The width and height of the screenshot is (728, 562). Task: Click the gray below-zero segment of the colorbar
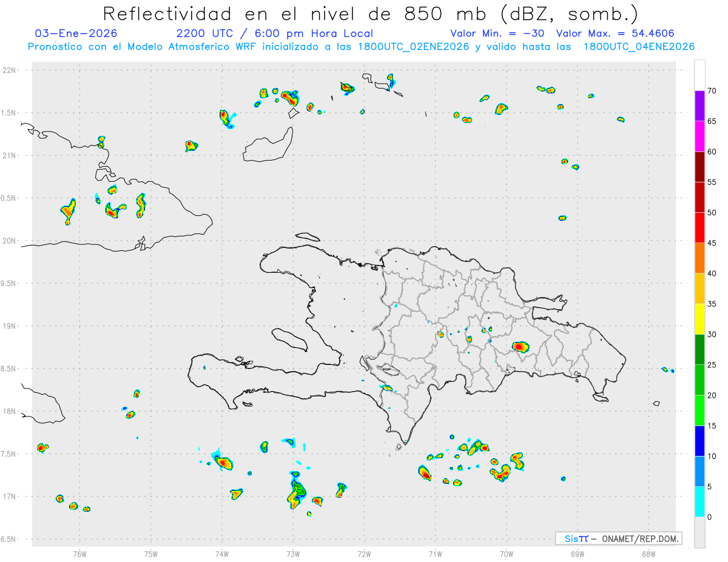(x=699, y=532)
